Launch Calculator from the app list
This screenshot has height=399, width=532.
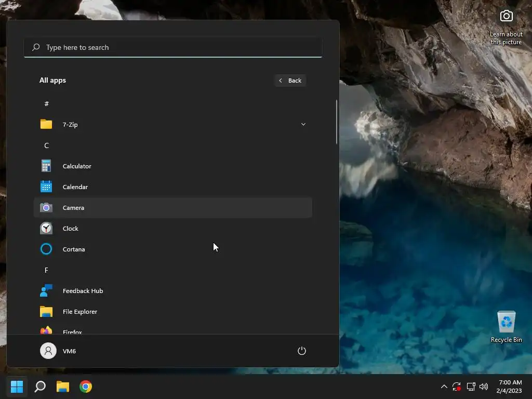coord(172,166)
